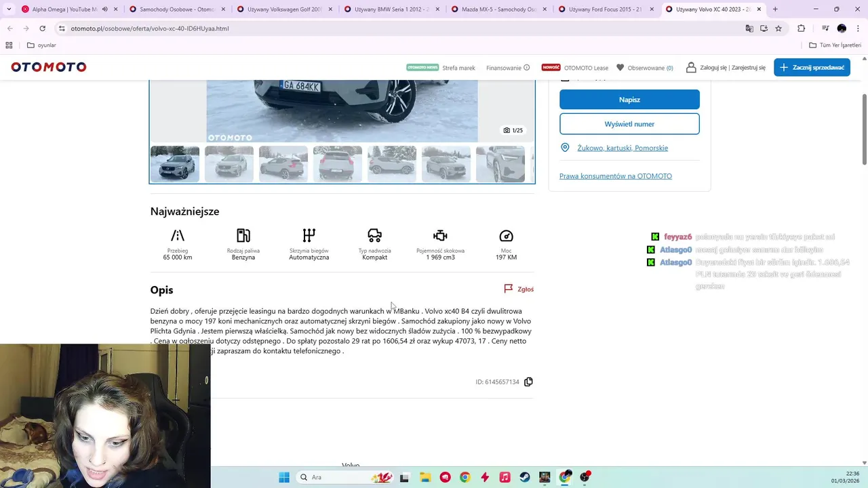
Task: Open the Chrome extensions puzzle icon
Action: point(801,28)
